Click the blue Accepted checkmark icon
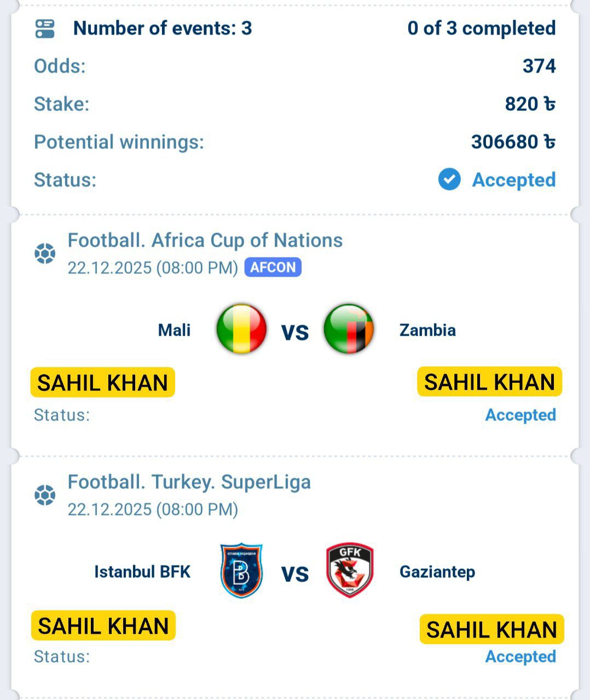Image resolution: width=590 pixels, height=700 pixels. coord(449,179)
